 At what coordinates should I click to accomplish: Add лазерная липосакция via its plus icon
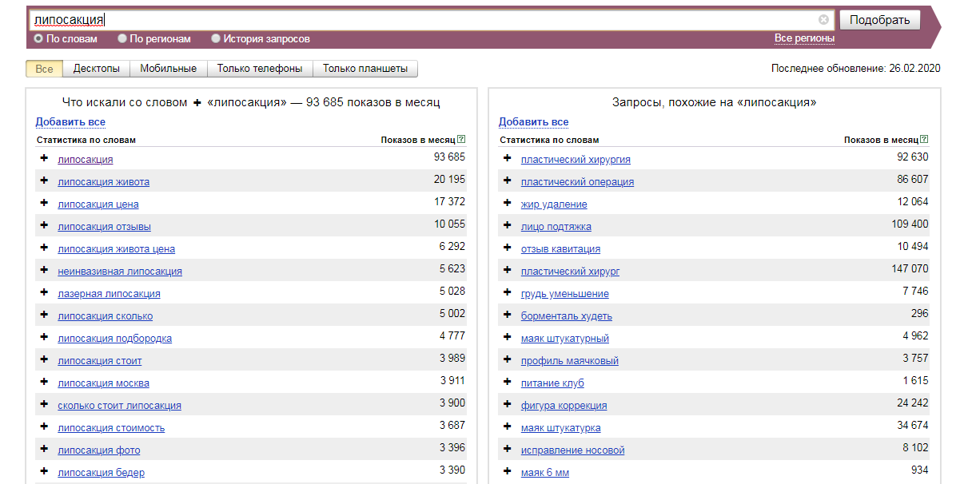click(44, 292)
